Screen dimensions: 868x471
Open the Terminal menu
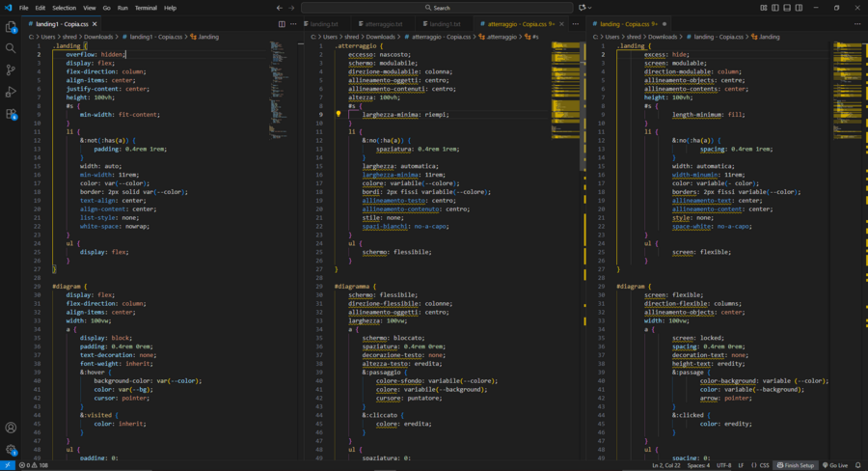tap(146, 8)
